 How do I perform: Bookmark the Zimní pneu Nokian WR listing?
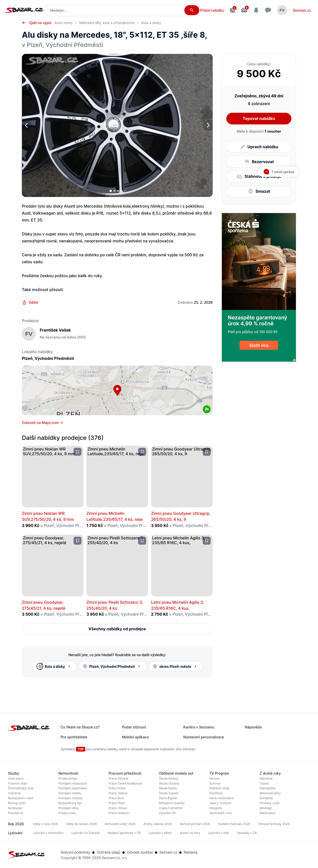click(x=78, y=452)
